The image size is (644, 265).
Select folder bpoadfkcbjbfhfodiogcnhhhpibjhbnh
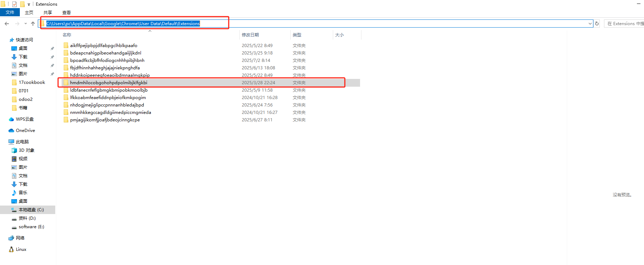[x=107, y=60]
